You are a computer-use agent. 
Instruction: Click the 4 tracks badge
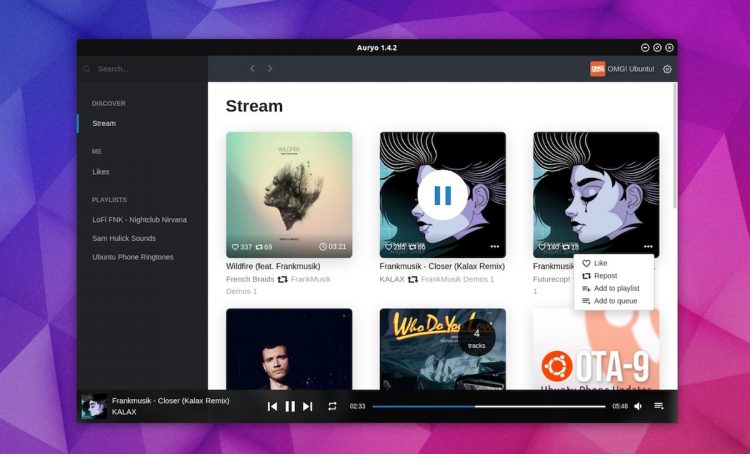coord(476,339)
